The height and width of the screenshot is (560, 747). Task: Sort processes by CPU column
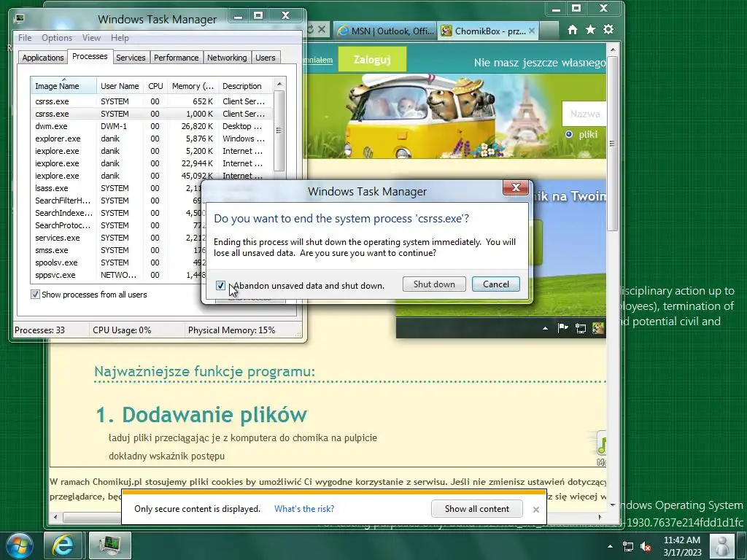(155, 86)
